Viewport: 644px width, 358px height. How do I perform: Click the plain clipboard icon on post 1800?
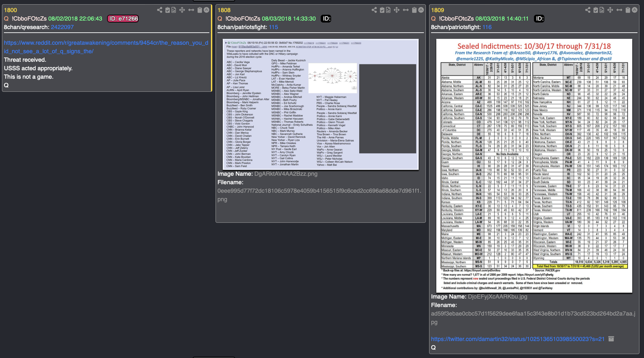(200, 10)
